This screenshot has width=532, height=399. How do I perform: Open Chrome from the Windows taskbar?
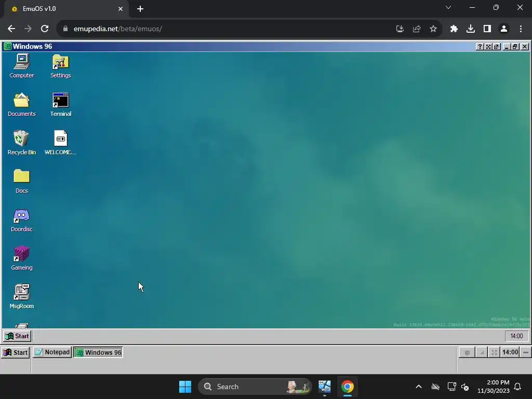(x=348, y=387)
